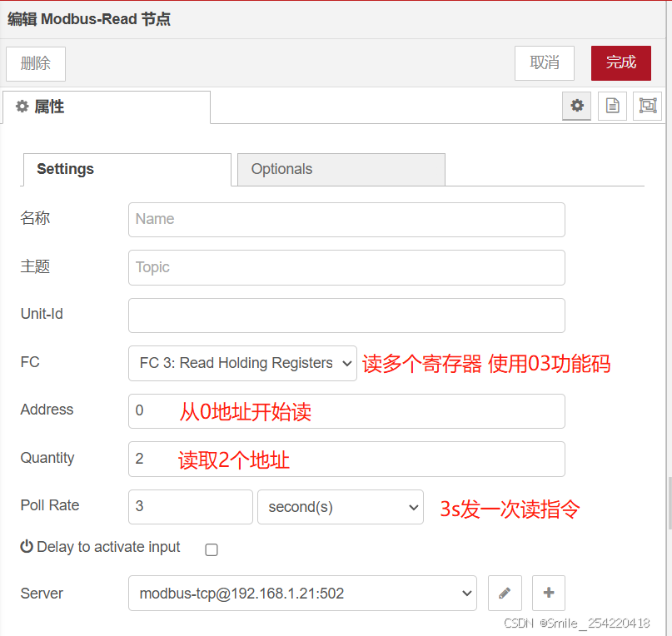Open the Poll Rate unit dropdown
The width and height of the screenshot is (672, 636).
[341, 507]
